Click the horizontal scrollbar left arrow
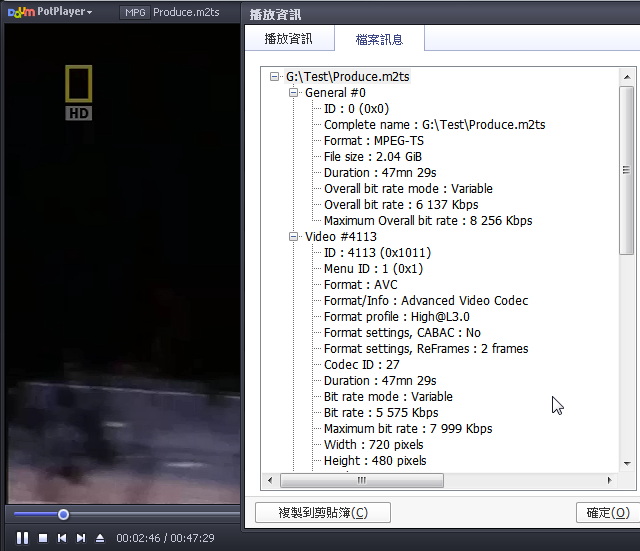This screenshot has width=640, height=551. click(270, 480)
